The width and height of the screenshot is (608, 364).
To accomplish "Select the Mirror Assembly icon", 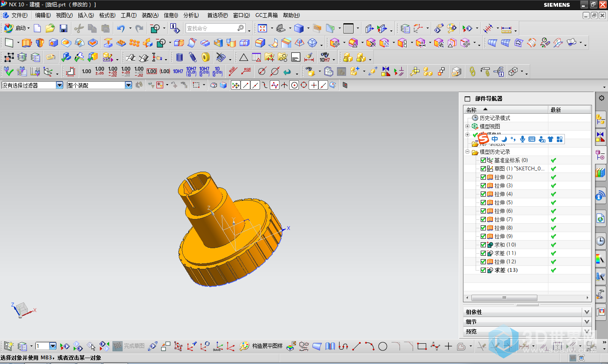I will [386, 71].
